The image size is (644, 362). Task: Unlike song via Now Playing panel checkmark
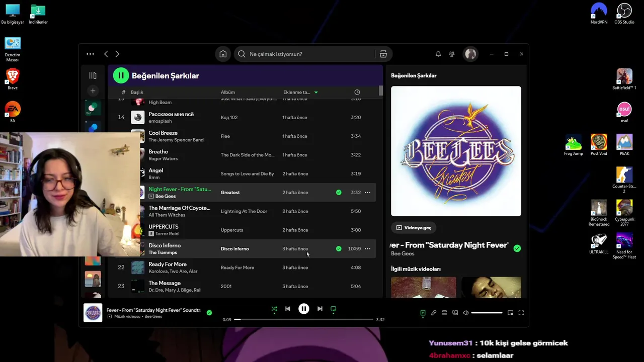click(x=517, y=248)
